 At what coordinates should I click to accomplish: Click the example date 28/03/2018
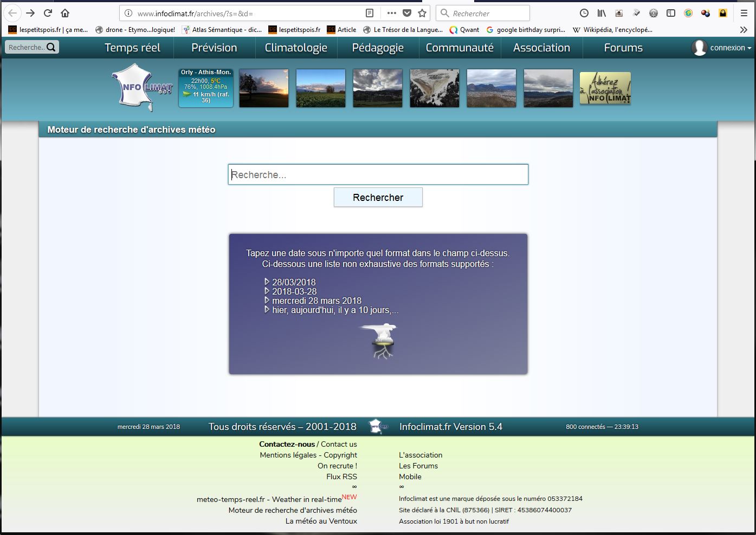coord(294,282)
